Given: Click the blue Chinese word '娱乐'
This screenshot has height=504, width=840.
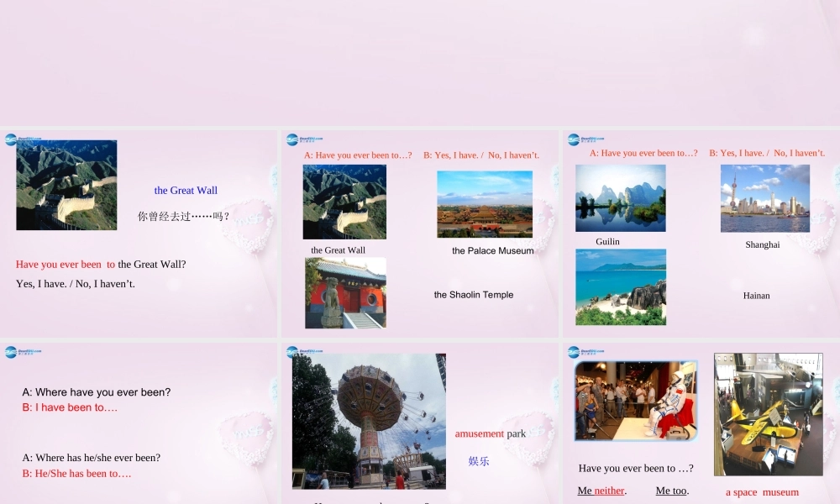Looking at the screenshot, I should 479,461.
